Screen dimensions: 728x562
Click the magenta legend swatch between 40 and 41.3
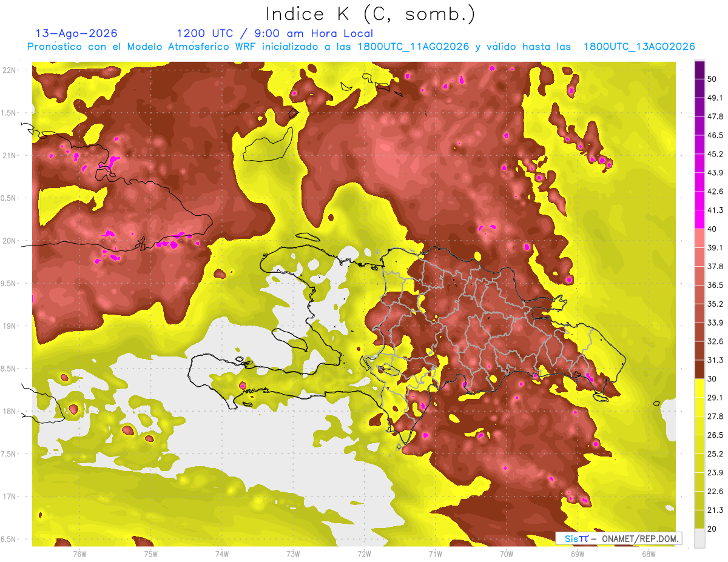point(699,219)
